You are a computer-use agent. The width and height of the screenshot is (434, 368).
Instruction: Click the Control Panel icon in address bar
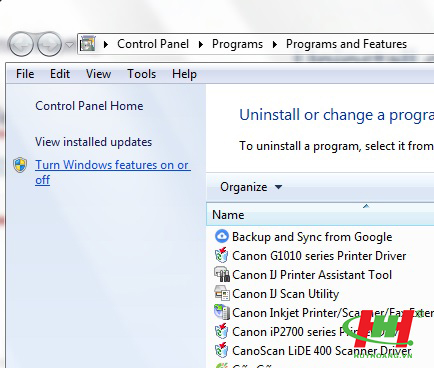[88, 44]
